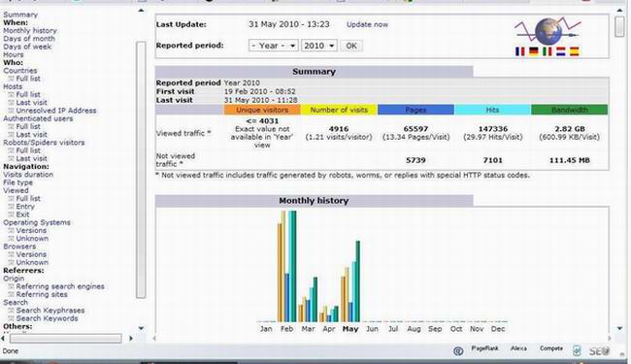Open Last visit under Hosts
Screen dimensions: 631x364
(x=31, y=103)
